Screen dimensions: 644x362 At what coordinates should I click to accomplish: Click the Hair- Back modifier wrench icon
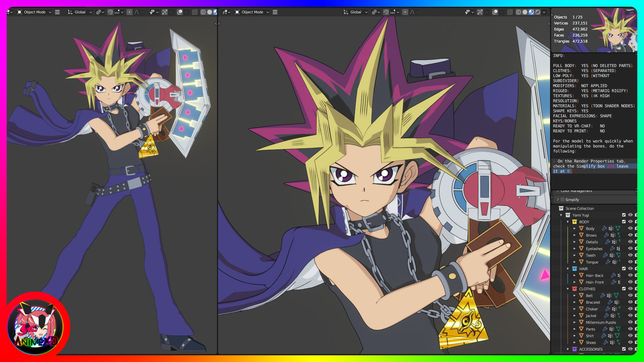click(x=613, y=275)
